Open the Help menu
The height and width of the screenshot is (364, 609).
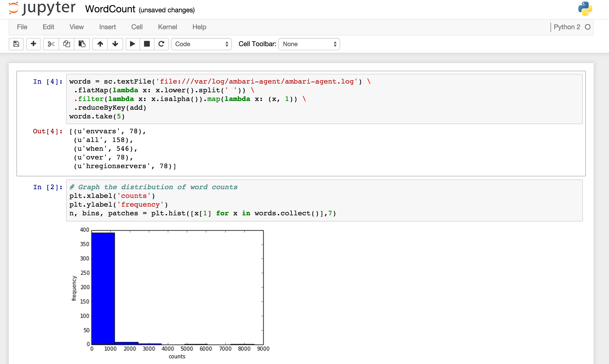[x=199, y=27]
